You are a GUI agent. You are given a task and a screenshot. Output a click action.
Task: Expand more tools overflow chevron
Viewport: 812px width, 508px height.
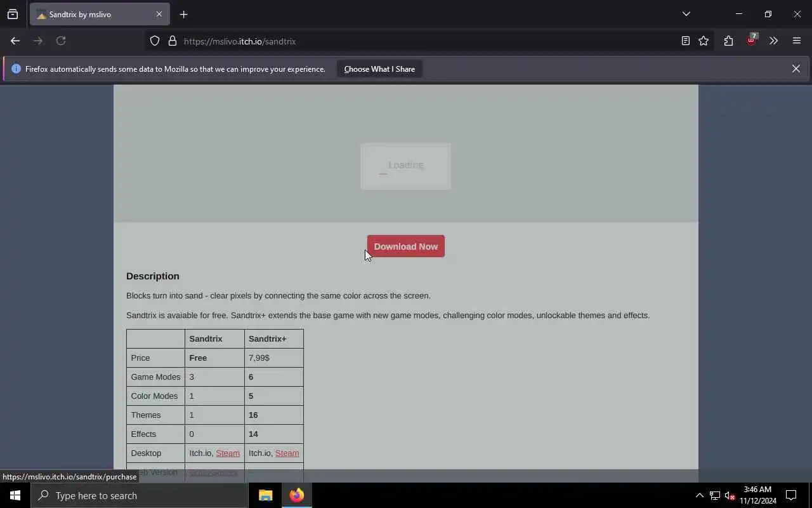[x=773, y=41]
